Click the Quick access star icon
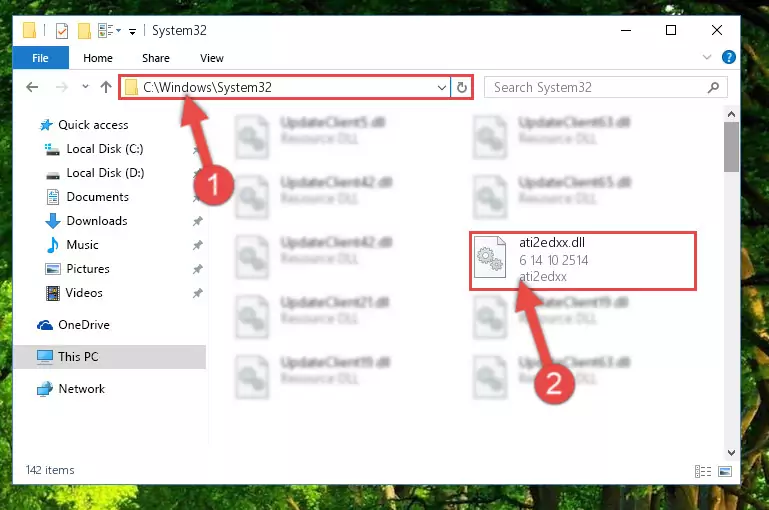Viewport: 769px width, 510px height. click(46, 125)
